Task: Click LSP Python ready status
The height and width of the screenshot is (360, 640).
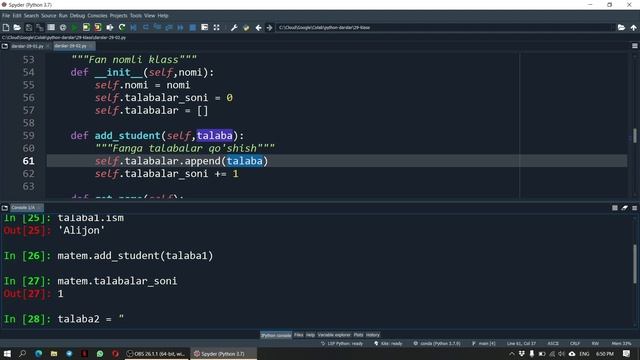Action: [342, 344]
